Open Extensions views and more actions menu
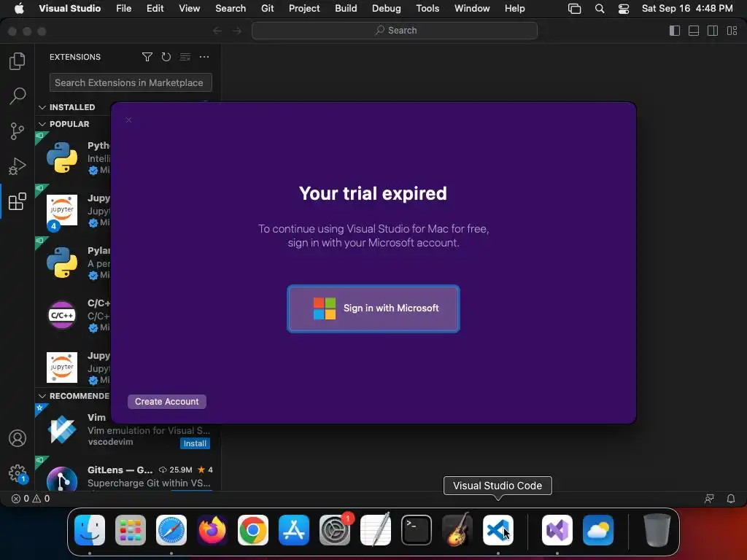This screenshot has height=560, width=747. click(204, 57)
